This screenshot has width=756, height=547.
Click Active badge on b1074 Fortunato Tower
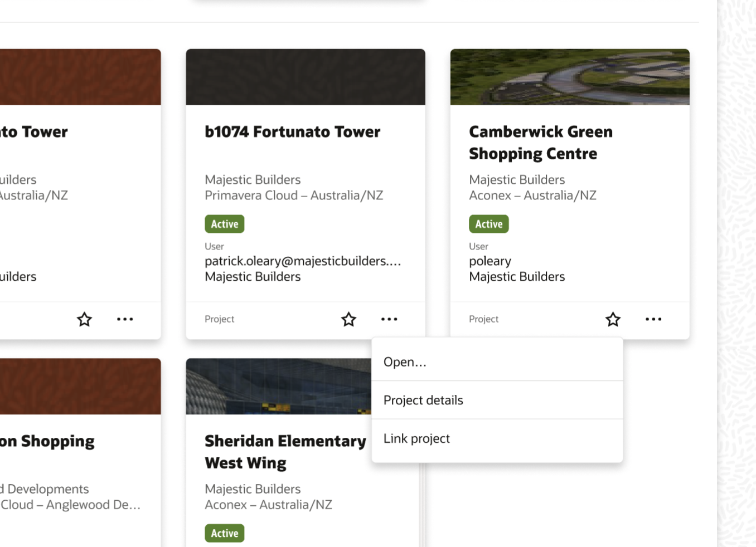pos(224,224)
